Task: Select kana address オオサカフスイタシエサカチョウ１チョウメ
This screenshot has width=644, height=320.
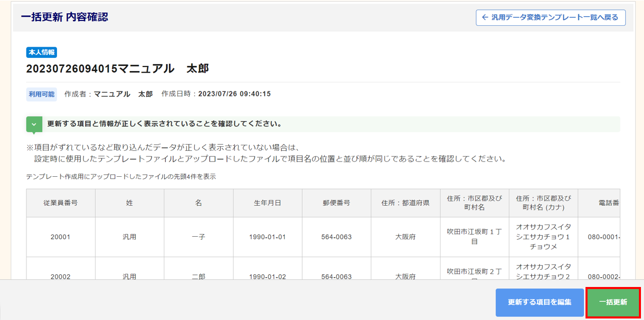Action: pyautogui.click(x=544, y=237)
